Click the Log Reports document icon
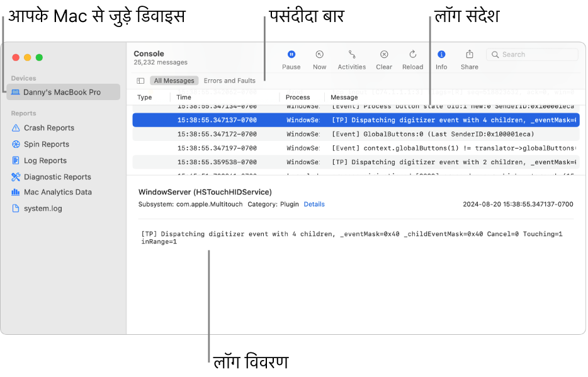The width and height of the screenshot is (588, 377). 16,160
